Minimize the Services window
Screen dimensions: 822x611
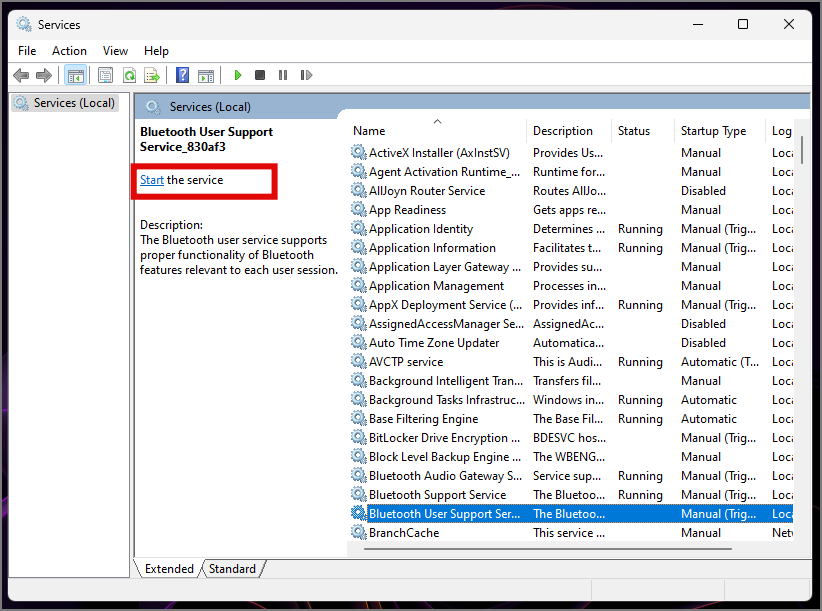pyautogui.click(x=698, y=24)
